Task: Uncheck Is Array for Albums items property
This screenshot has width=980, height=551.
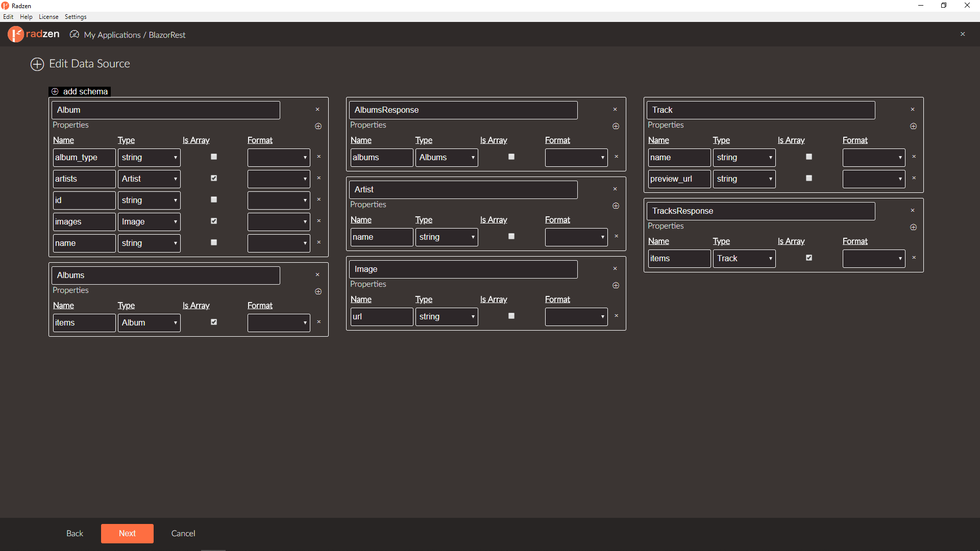Action: pos(214,322)
